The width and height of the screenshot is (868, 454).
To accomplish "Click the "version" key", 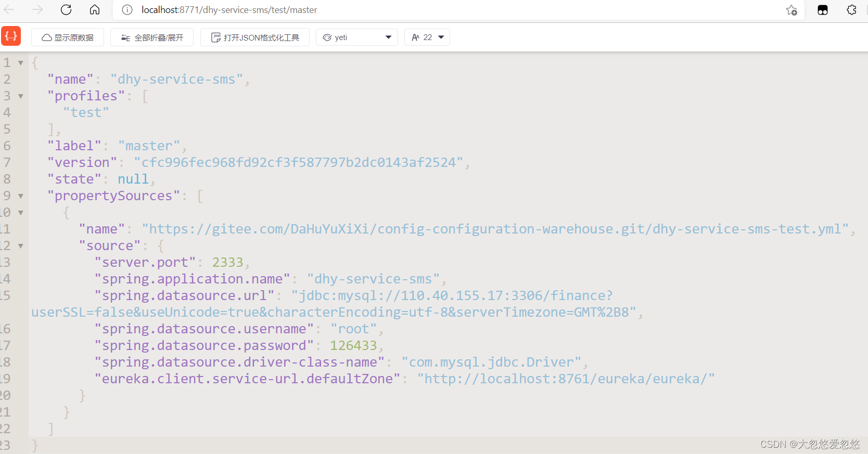I will [82, 163].
